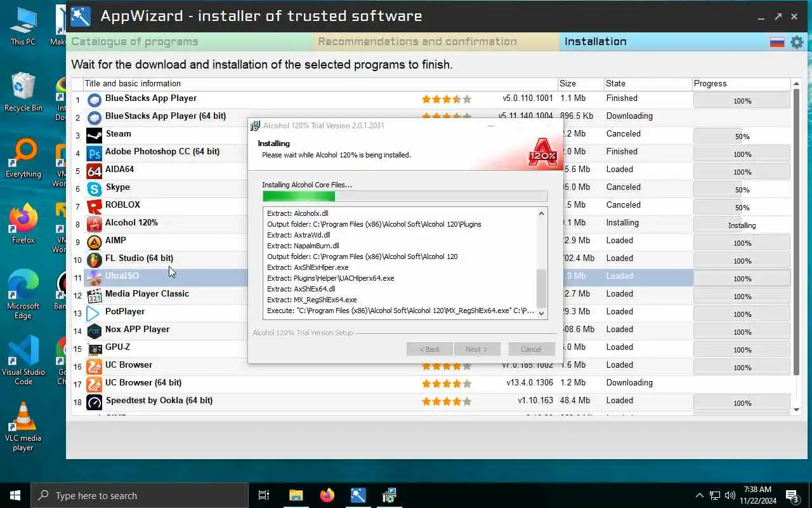Click the FL Studio program icon
Viewport: 812px width, 508px height.
point(94,260)
